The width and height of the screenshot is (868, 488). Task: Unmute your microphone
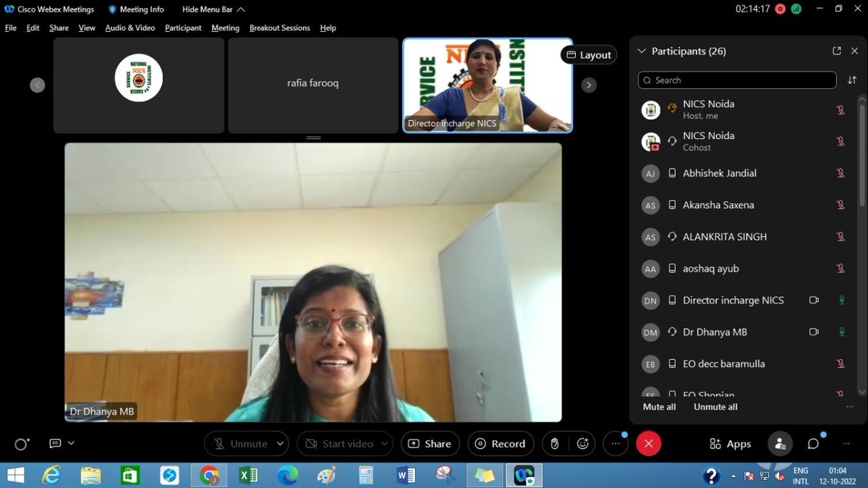240,444
